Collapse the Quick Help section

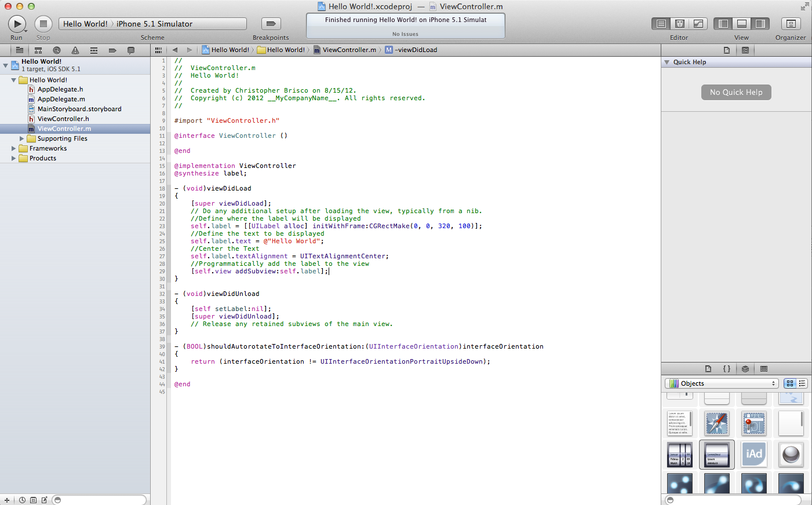coord(667,62)
